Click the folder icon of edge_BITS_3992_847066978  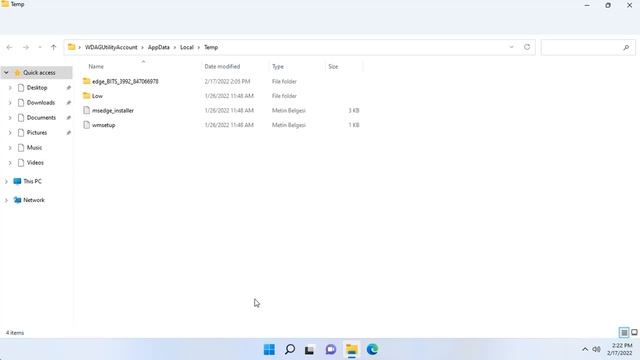[86, 81]
